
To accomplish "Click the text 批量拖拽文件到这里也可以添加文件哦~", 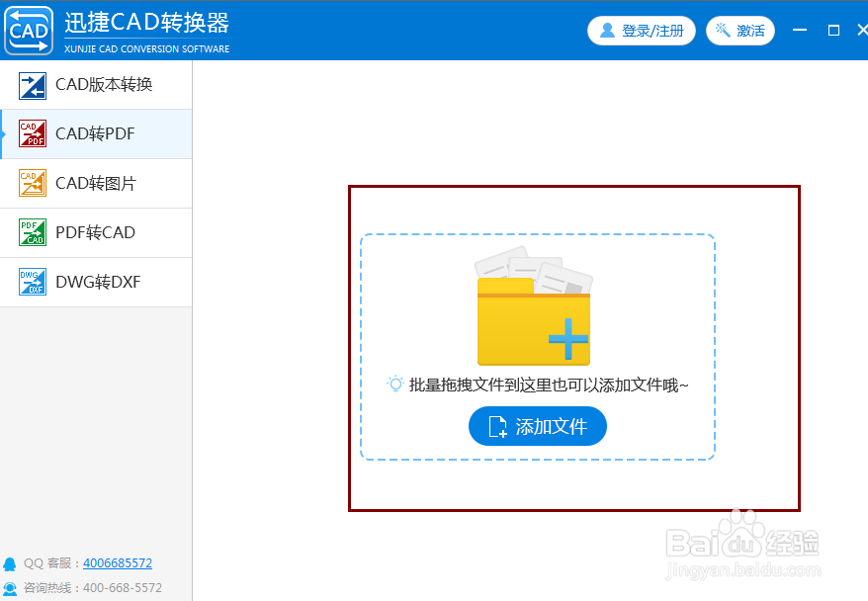I will pyautogui.click(x=549, y=385).
